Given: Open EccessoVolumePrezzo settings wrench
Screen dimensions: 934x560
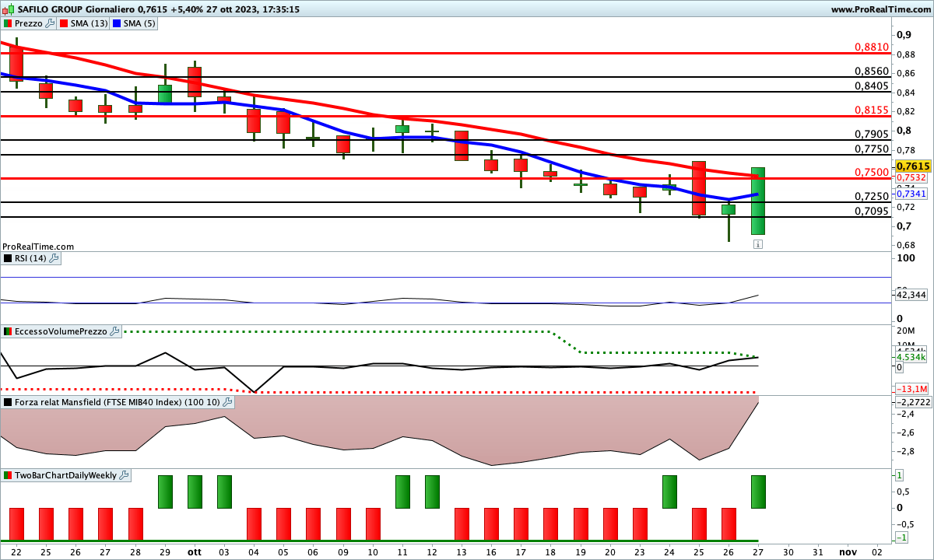Looking at the screenshot, I should pyautogui.click(x=115, y=331).
